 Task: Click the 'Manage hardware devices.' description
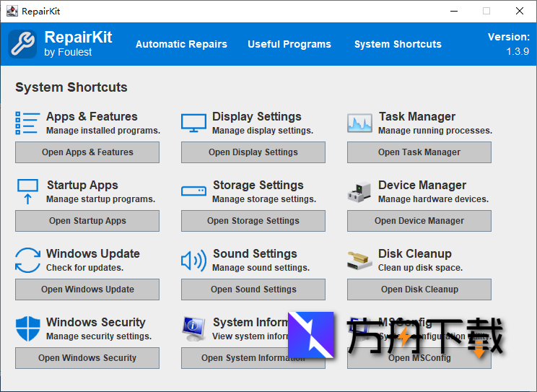click(x=433, y=199)
